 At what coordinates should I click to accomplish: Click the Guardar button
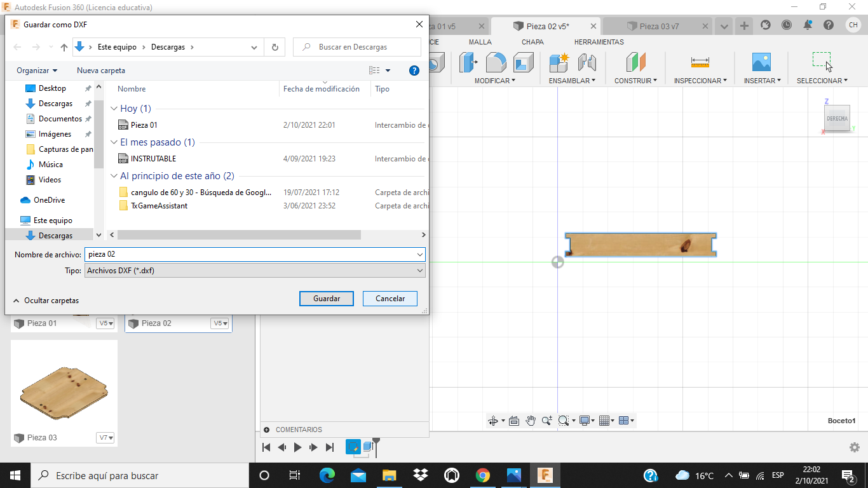(327, 299)
